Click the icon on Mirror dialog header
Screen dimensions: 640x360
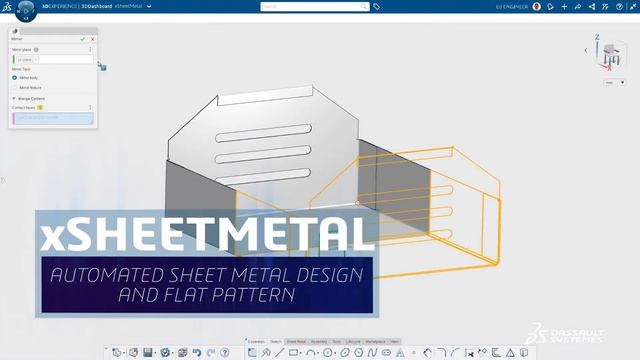click(x=15, y=31)
